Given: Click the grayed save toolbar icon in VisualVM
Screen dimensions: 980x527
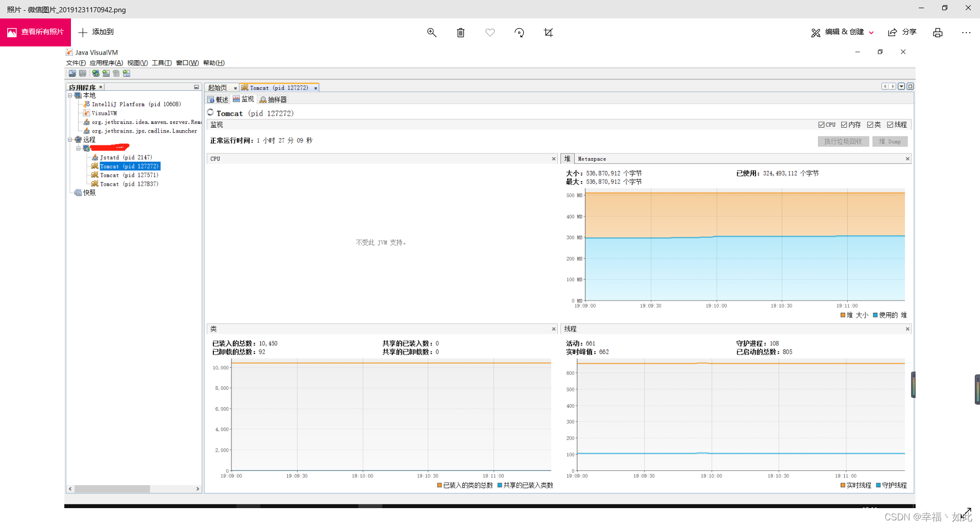Looking at the screenshot, I should pos(83,73).
